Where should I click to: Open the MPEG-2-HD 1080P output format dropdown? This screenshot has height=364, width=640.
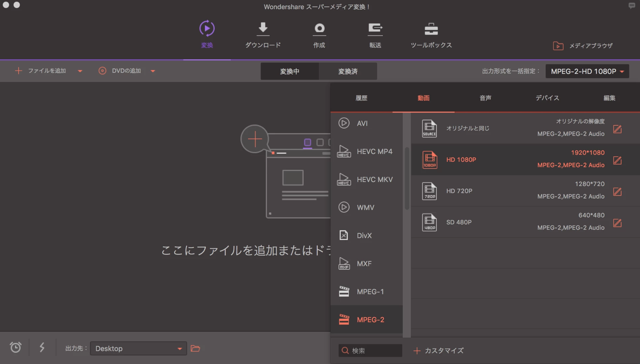587,71
